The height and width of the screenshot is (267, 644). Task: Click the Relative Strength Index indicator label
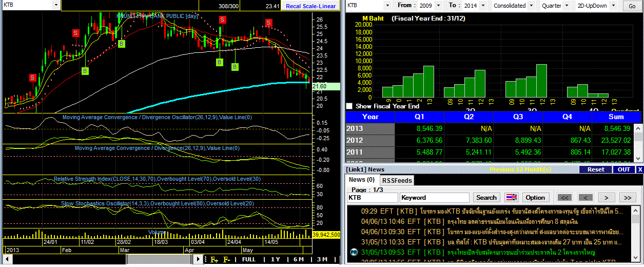click(x=158, y=179)
